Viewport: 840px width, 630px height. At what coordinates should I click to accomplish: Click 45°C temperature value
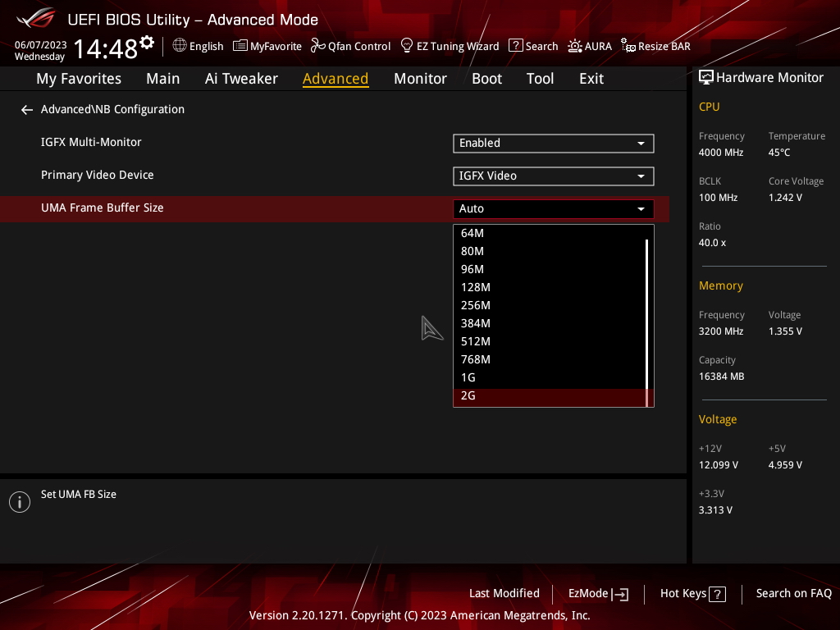click(779, 153)
